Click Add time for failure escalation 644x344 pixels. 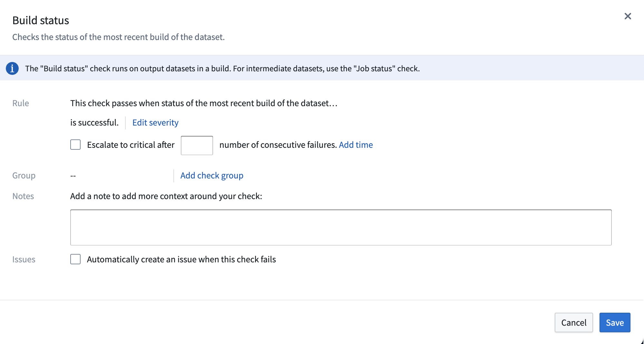pos(356,145)
